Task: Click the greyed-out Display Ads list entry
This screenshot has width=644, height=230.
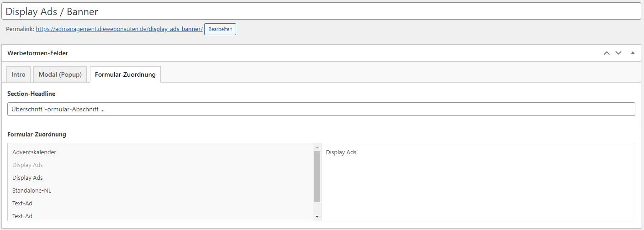Action: (27, 165)
